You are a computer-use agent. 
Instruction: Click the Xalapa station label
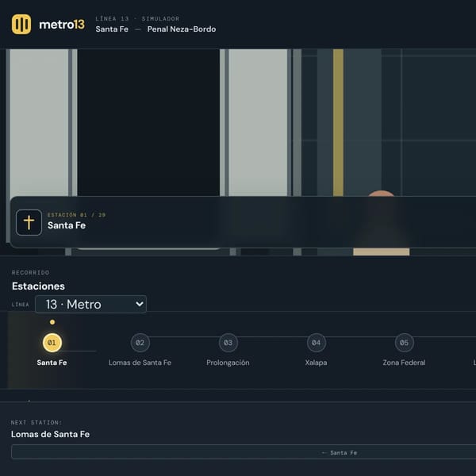(316, 363)
